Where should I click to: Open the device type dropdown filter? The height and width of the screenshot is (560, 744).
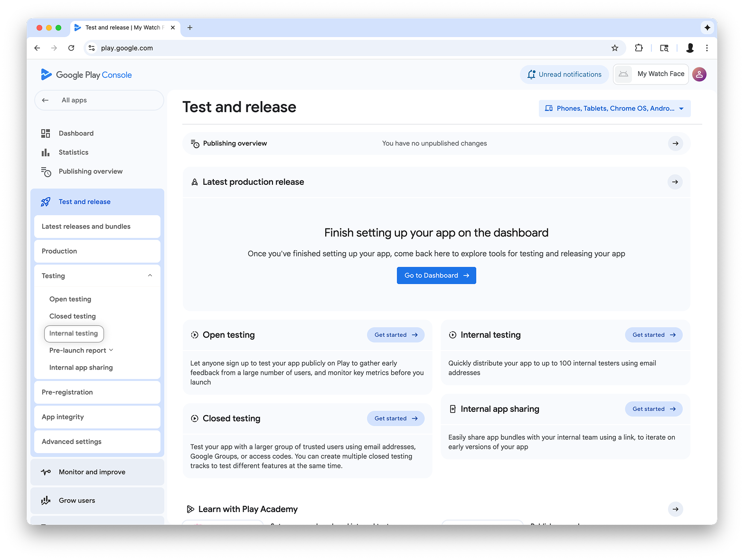[614, 108]
